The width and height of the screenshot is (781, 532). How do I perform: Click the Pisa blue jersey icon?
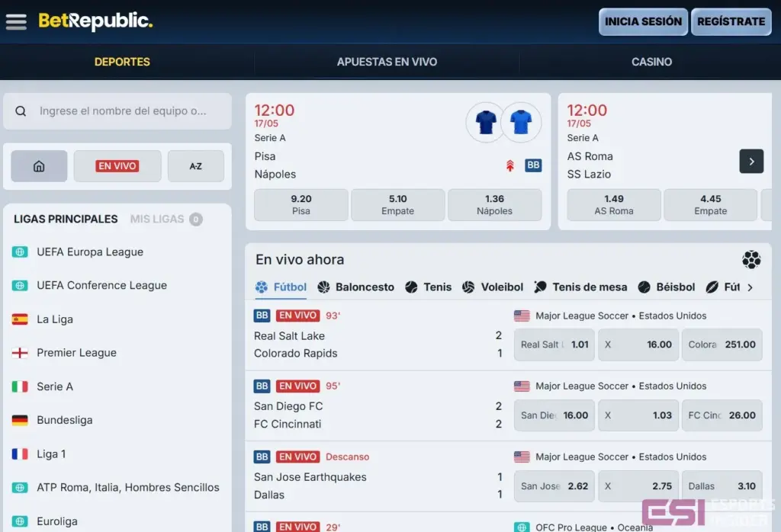click(x=486, y=122)
